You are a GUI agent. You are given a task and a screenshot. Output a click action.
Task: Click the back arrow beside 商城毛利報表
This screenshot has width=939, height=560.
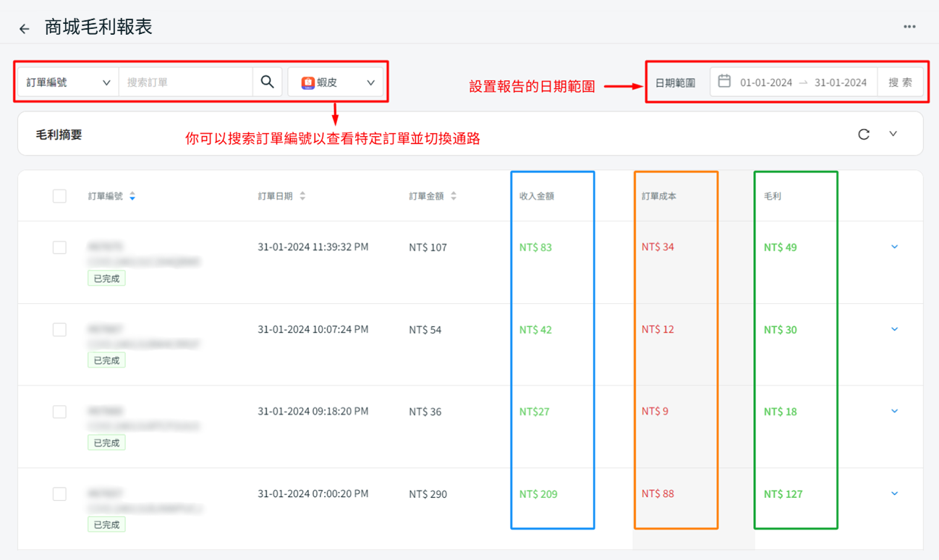pos(25,29)
